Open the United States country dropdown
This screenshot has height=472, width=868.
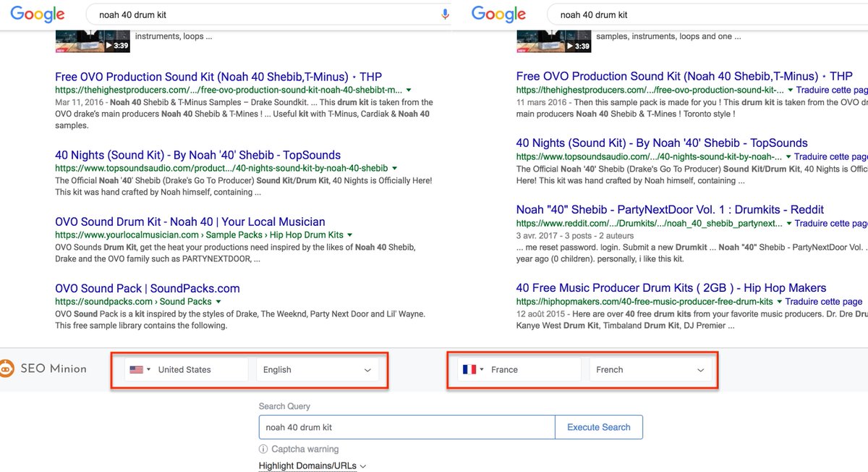[x=186, y=370]
